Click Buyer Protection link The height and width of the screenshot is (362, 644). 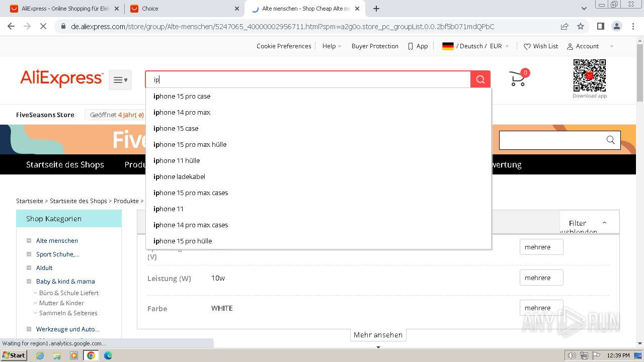[375, 46]
